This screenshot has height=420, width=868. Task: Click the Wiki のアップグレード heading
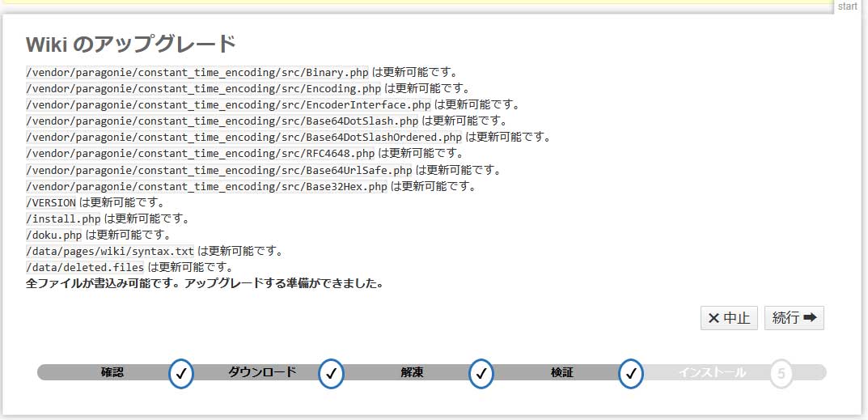pos(131,45)
